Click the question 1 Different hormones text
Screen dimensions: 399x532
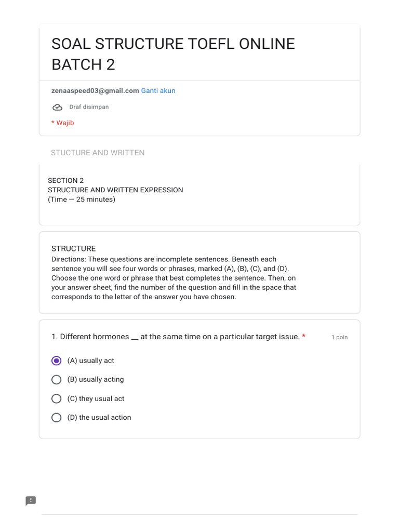175,337
